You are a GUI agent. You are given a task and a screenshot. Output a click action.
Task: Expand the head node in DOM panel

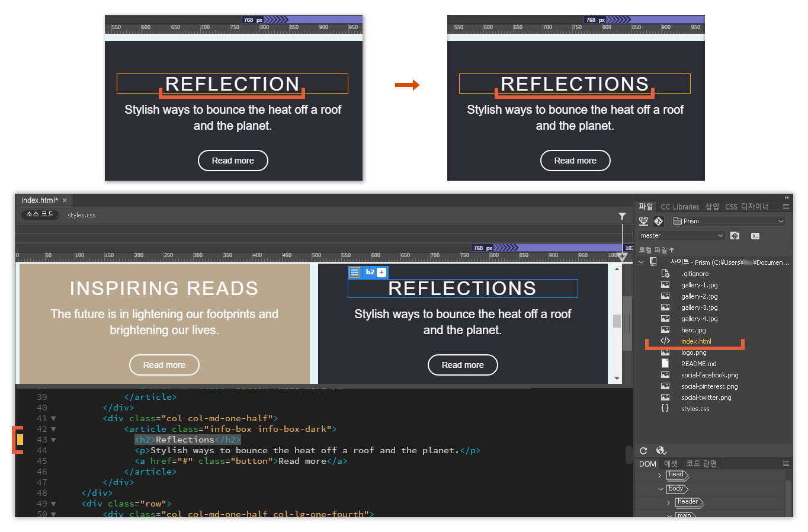660,475
